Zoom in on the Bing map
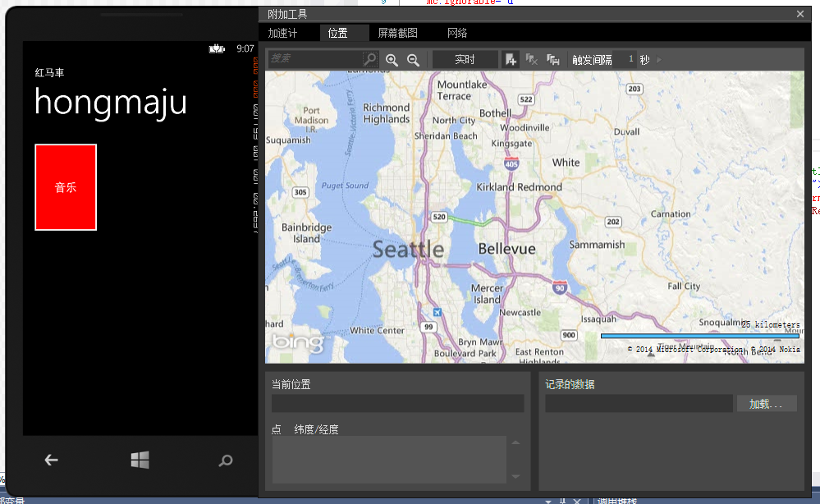Screen dimensions: 820x504 392,60
